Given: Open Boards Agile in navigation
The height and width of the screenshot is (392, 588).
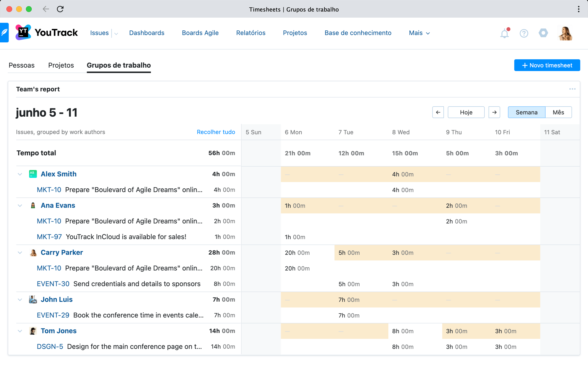Looking at the screenshot, I should point(200,33).
